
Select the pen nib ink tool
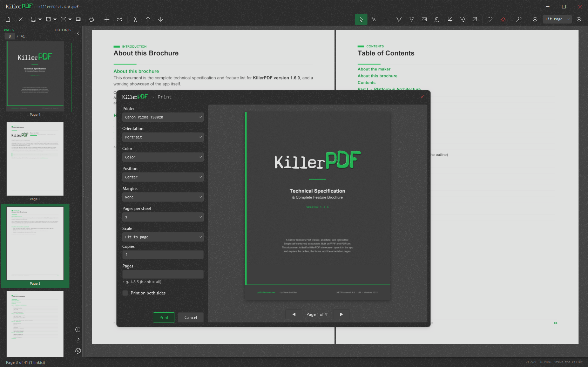click(x=412, y=19)
